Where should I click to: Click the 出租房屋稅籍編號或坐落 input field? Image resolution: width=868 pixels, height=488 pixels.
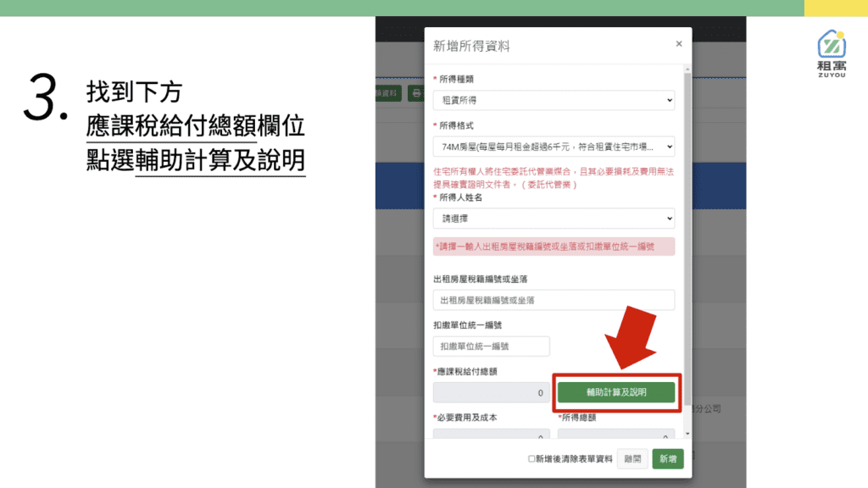tap(554, 300)
